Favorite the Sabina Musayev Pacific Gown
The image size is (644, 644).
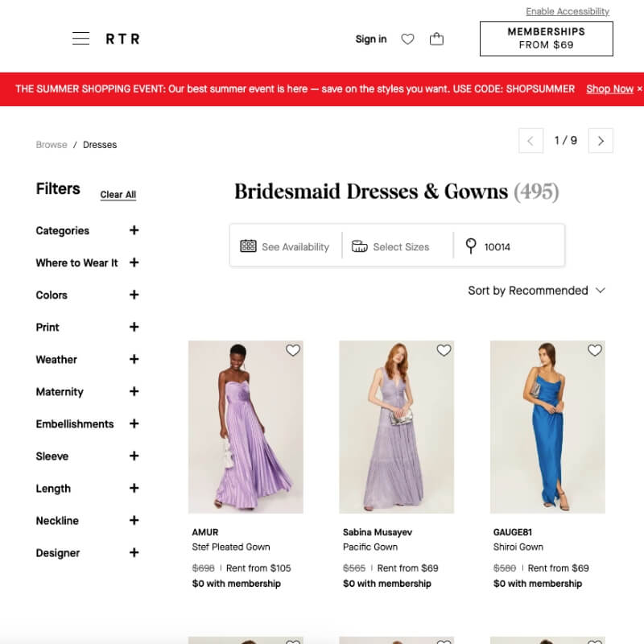click(444, 350)
